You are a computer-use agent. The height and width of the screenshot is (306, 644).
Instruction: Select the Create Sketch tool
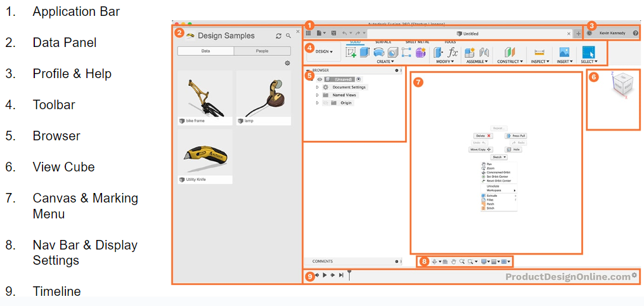[x=351, y=52]
